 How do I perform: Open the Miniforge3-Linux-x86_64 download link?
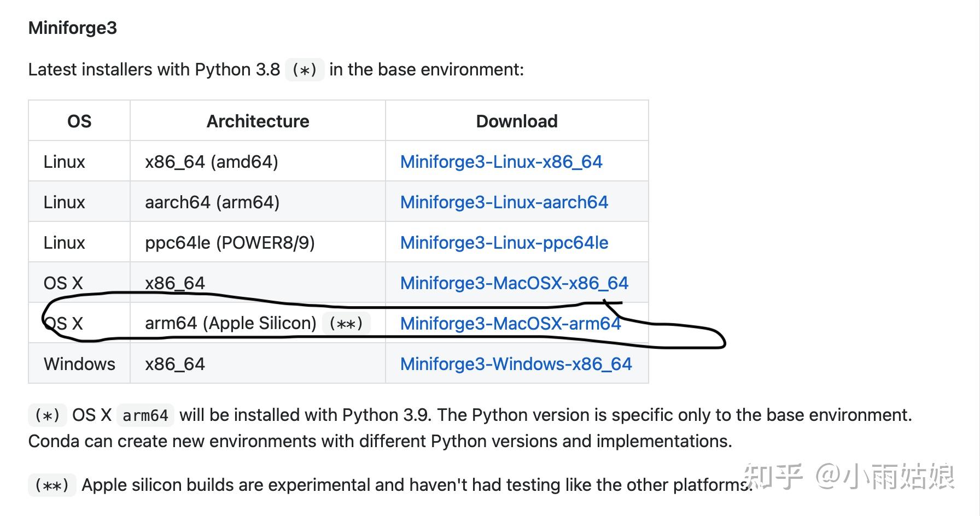click(x=501, y=162)
